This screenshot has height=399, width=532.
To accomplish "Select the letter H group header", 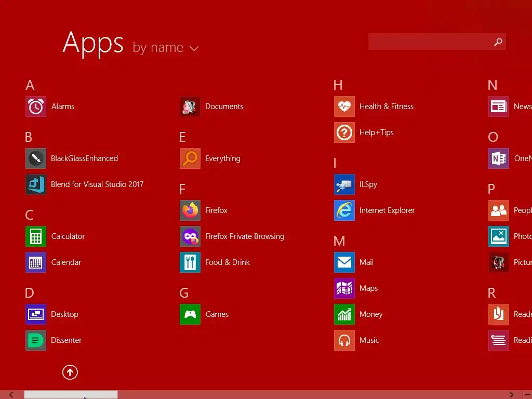I will point(338,85).
